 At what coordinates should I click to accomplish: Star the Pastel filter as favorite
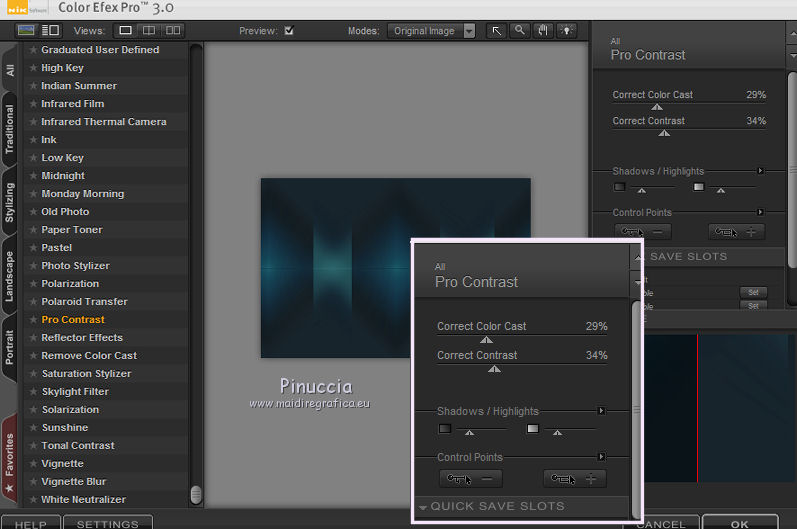[33, 248]
